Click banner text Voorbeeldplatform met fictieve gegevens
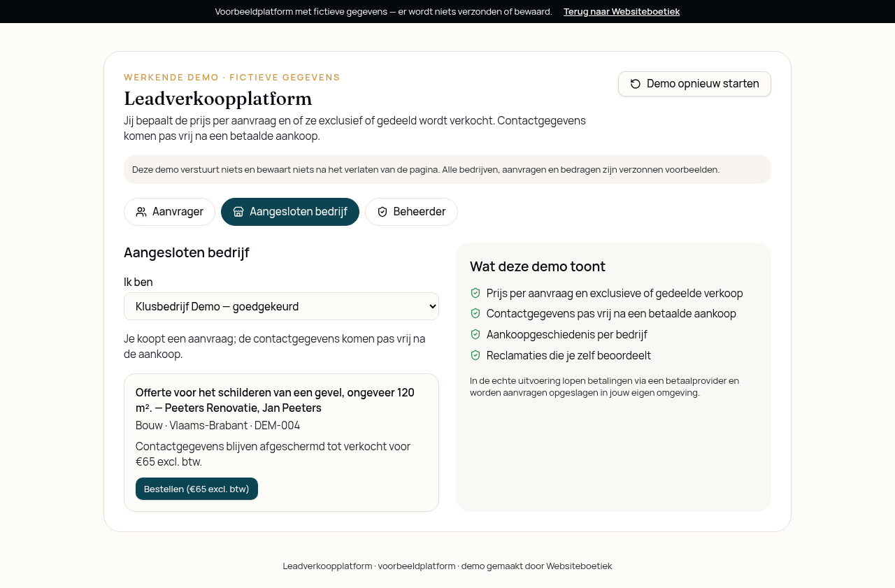Viewport: 895px width, 588px height. pyautogui.click(x=383, y=11)
